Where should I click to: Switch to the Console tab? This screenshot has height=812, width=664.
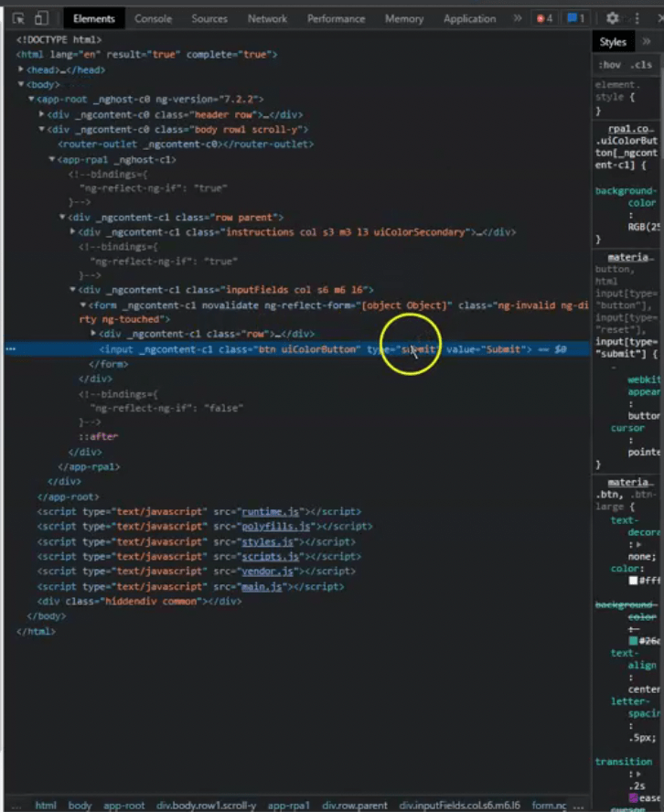click(x=153, y=18)
